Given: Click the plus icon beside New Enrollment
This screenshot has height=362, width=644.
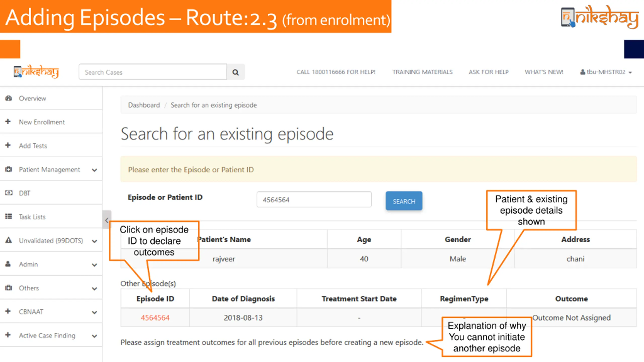Looking at the screenshot, I should 8,122.
